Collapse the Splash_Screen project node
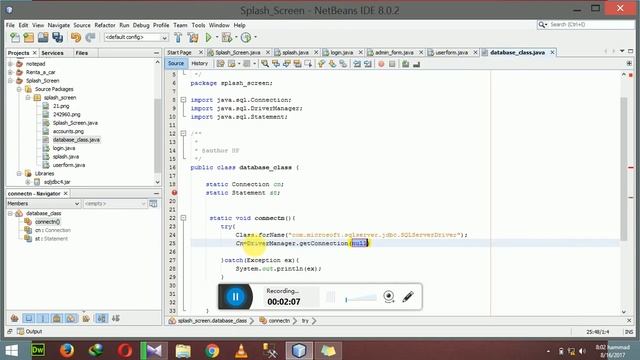 click(11, 80)
